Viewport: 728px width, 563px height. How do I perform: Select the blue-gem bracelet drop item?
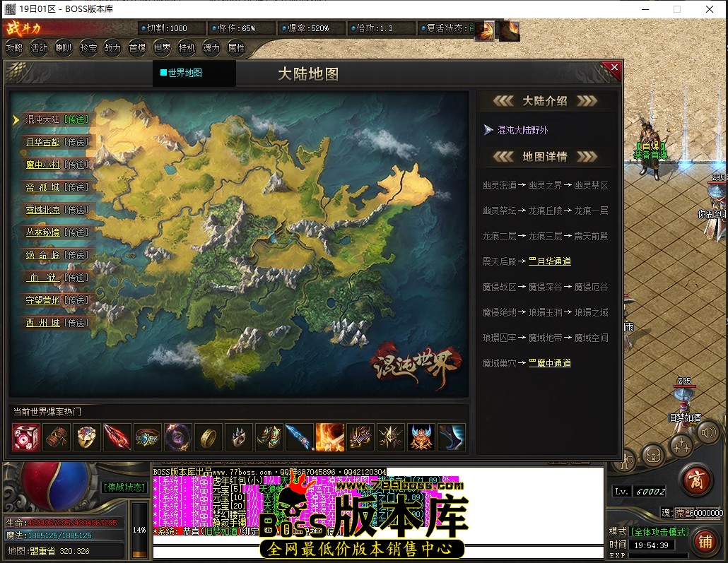tap(148, 437)
